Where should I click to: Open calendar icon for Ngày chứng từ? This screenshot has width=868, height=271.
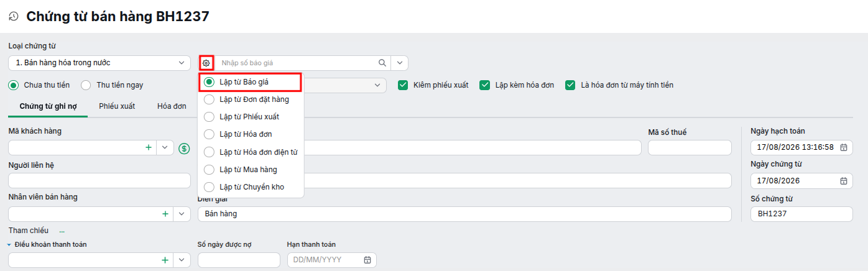pyautogui.click(x=844, y=181)
